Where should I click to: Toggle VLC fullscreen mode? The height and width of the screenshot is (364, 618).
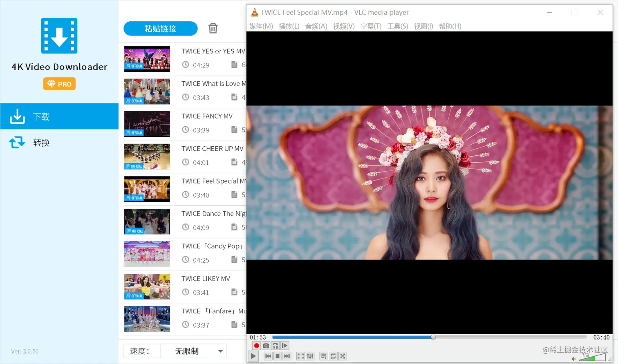300,356
